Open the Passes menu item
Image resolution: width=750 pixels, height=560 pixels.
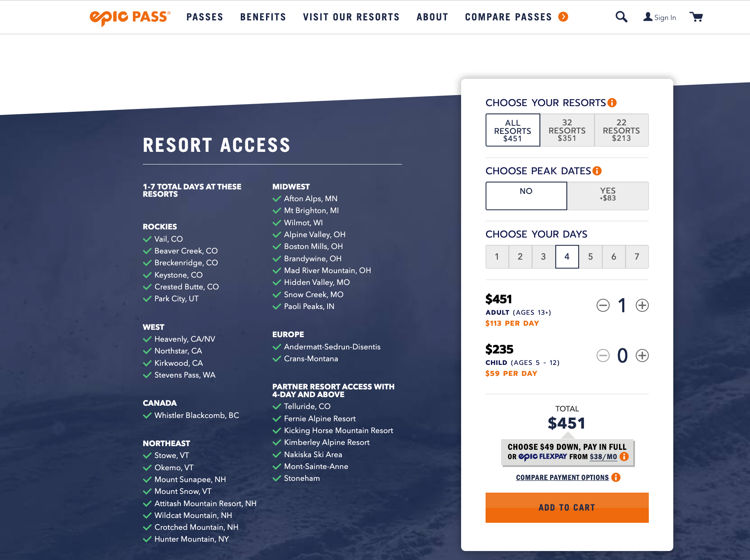[x=205, y=17]
